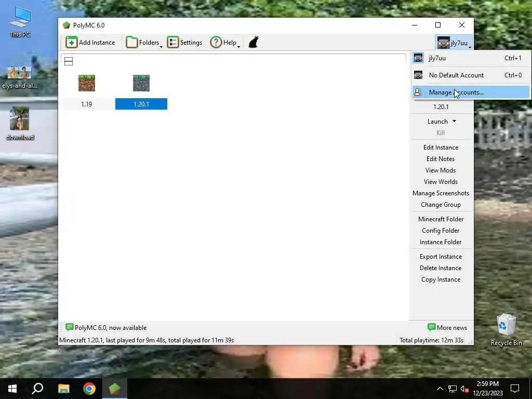The width and height of the screenshot is (532, 399).
Task: Open Manage Screenshots
Action: point(441,193)
